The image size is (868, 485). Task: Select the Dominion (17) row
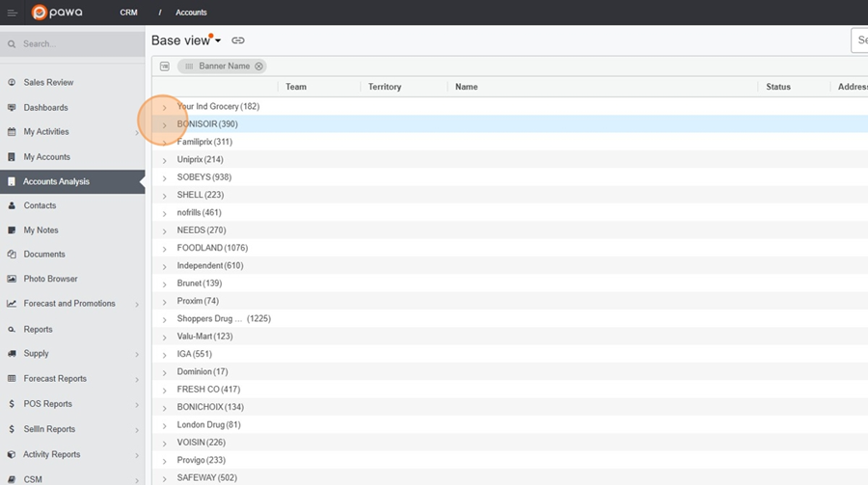[x=510, y=372]
